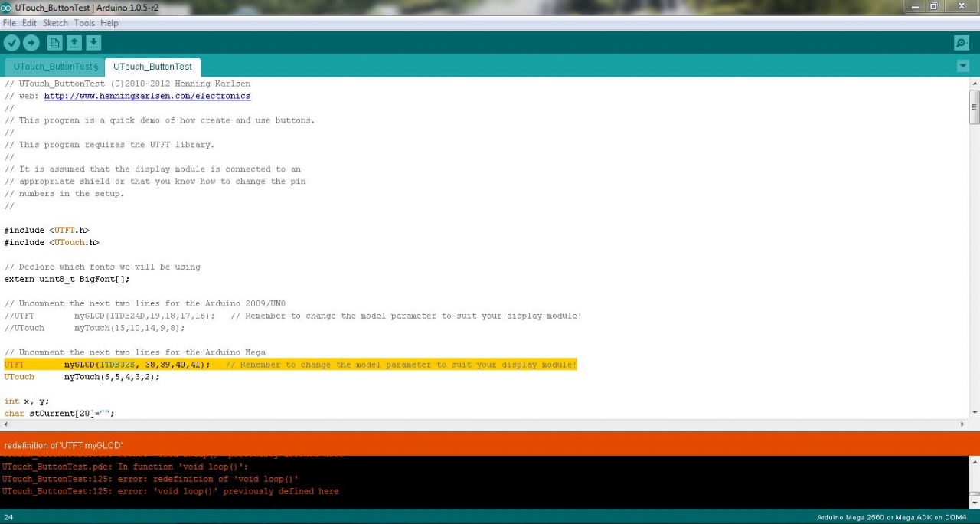Select the active UTouch_ButtonTest tab
This screenshot has height=524, width=980.
[x=152, y=67]
